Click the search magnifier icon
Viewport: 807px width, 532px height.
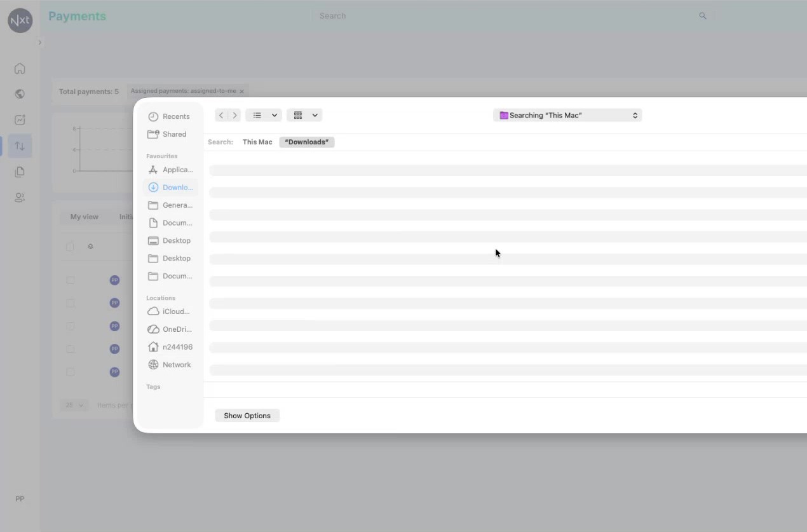click(x=702, y=16)
